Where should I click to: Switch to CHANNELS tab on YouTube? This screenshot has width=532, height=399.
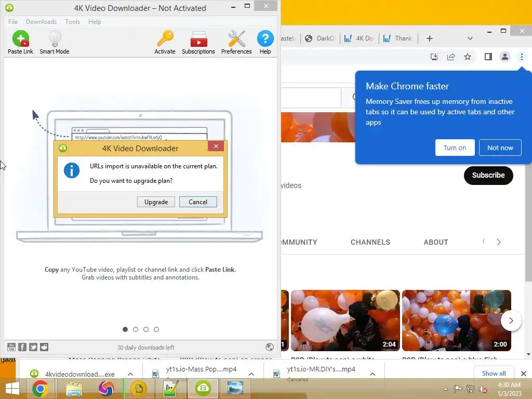370,242
